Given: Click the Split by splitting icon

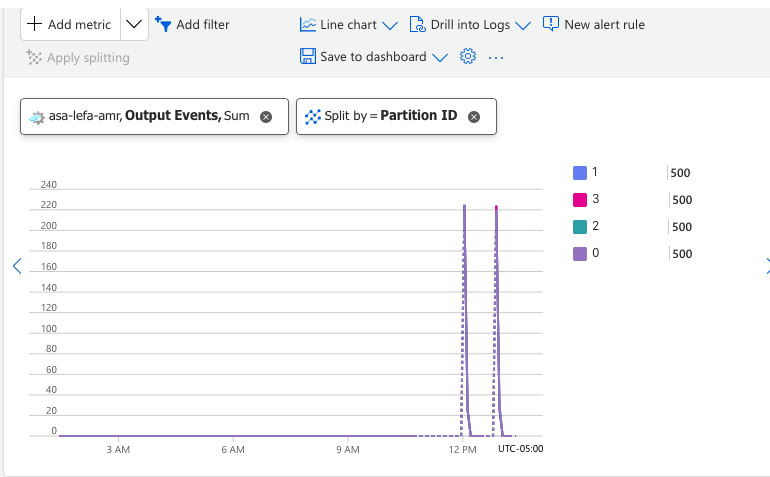Looking at the screenshot, I should coord(313,116).
